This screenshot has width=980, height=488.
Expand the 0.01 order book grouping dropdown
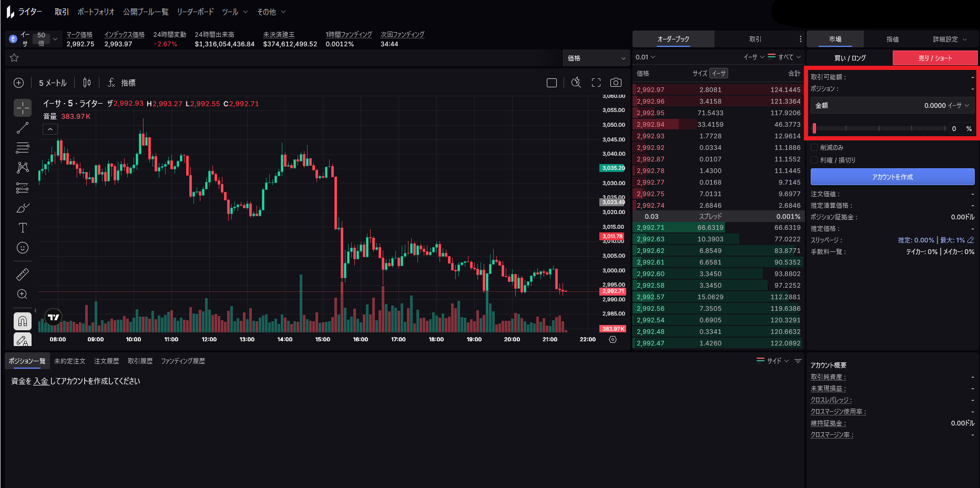click(x=645, y=57)
